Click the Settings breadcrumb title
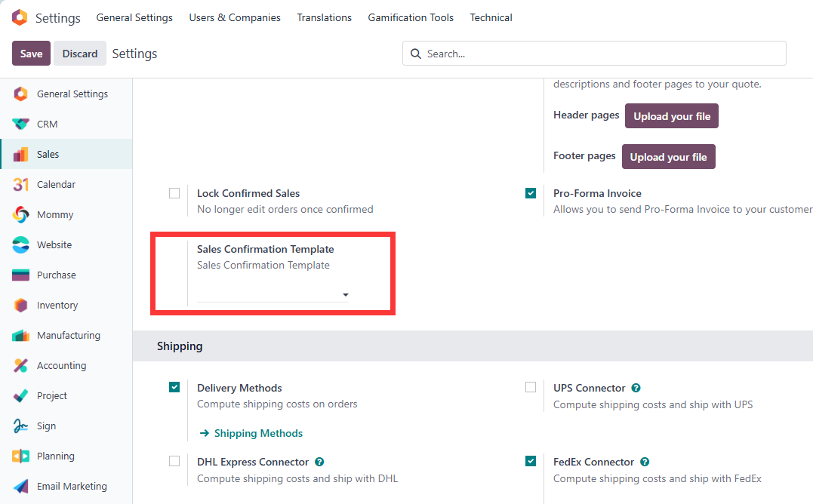 point(135,54)
